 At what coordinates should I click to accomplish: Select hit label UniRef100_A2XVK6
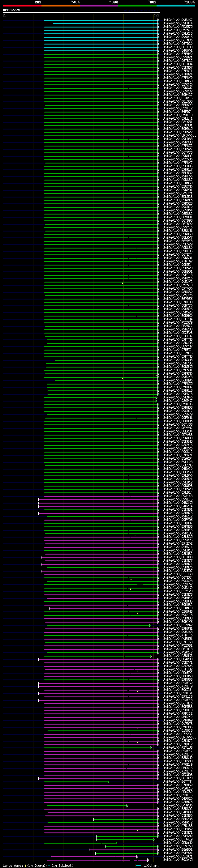pos(178,98)
